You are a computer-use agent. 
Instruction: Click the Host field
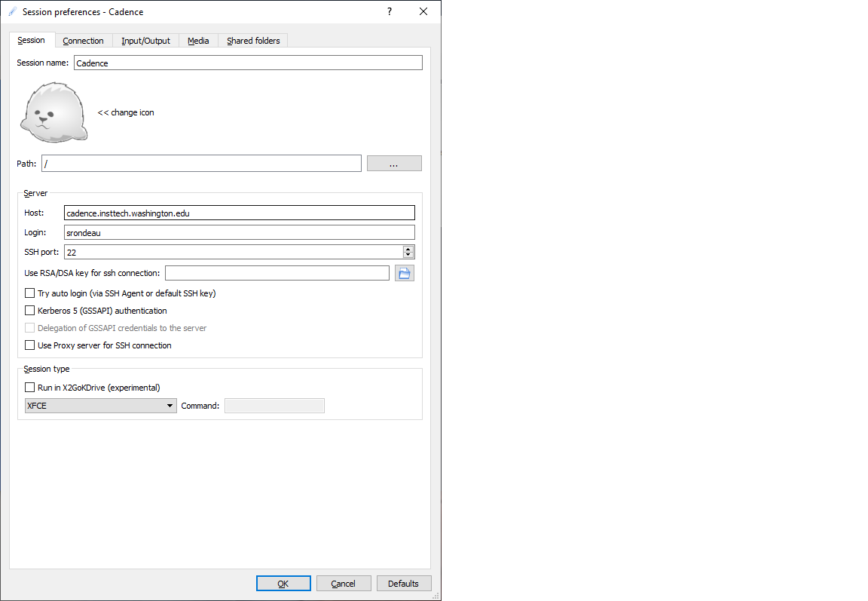click(239, 213)
